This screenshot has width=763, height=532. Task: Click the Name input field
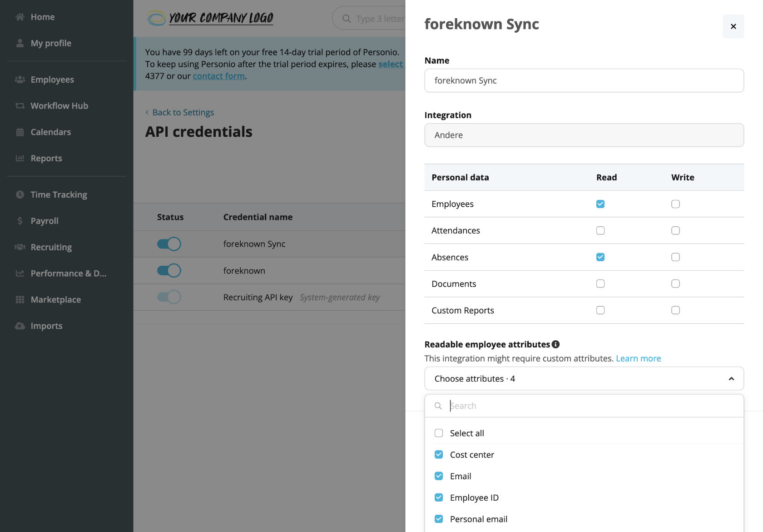(584, 80)
